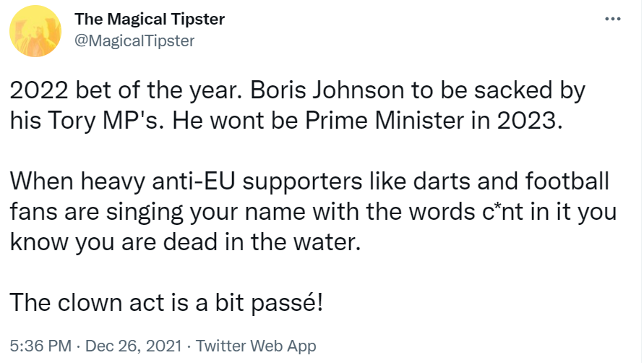Open the 5:36 PM timestamp link
The height and width of the screenshot is (363, 644).
[x=40, y=346]
